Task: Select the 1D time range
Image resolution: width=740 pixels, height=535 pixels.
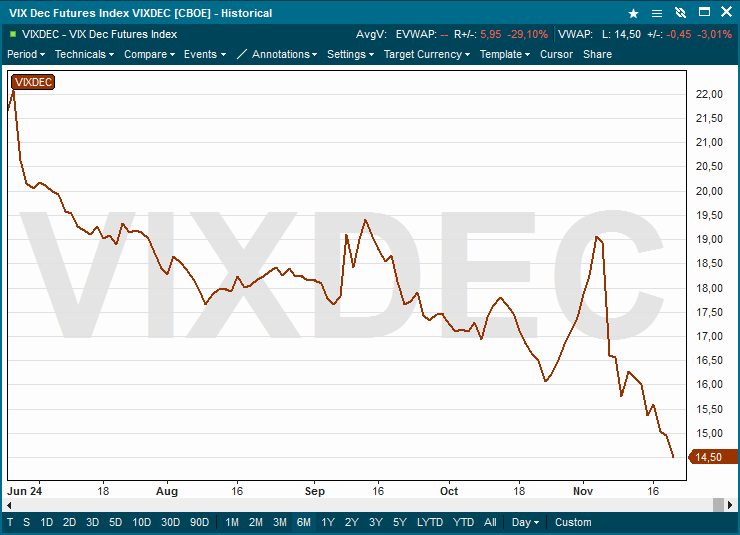Action: pyautogui.click(x=46, y=522)
